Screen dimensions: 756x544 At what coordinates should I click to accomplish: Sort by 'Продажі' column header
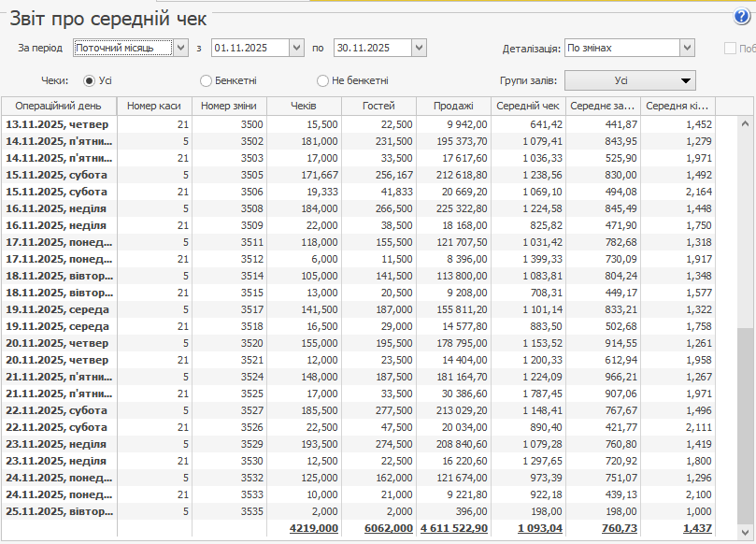click(453, 107)
